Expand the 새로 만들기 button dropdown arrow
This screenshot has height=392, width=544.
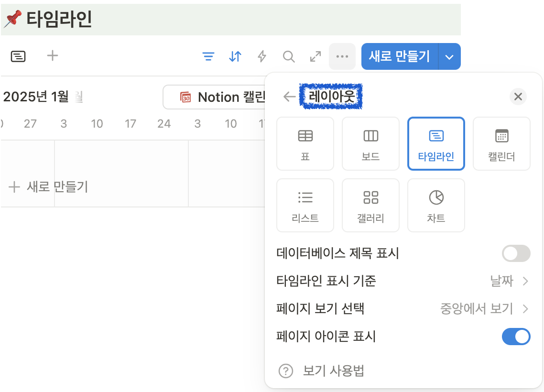(x=449, y=56)
